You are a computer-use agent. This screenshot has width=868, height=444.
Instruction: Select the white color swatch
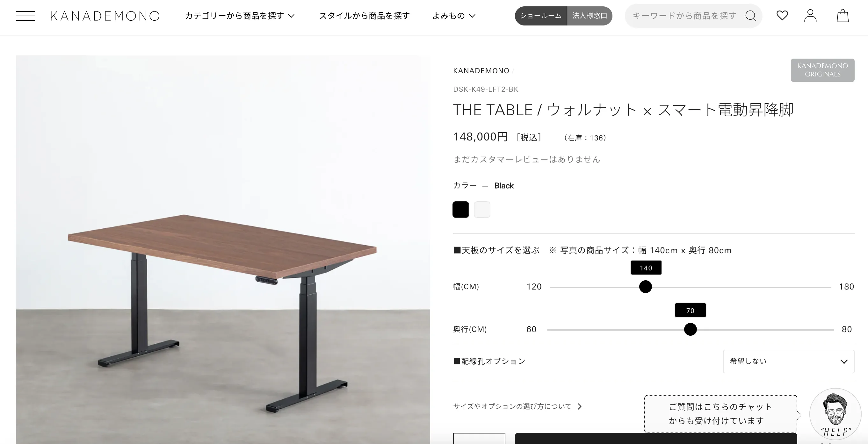482,210
